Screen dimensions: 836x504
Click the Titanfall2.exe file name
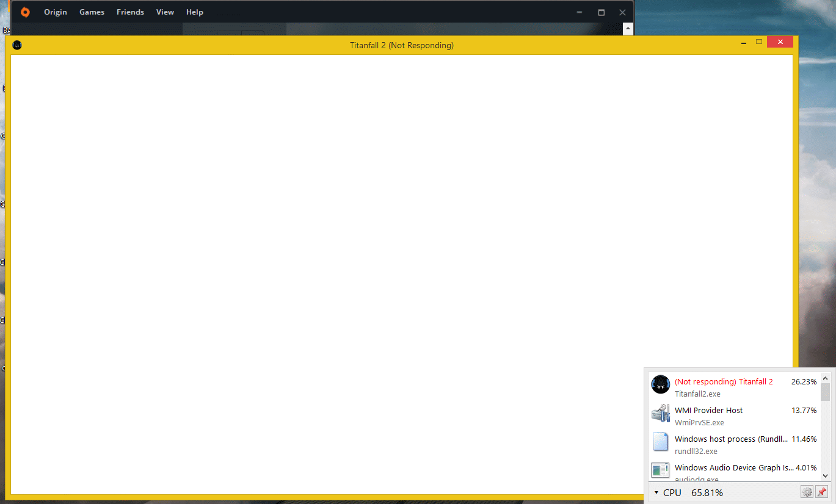click(x=697, y=394)
